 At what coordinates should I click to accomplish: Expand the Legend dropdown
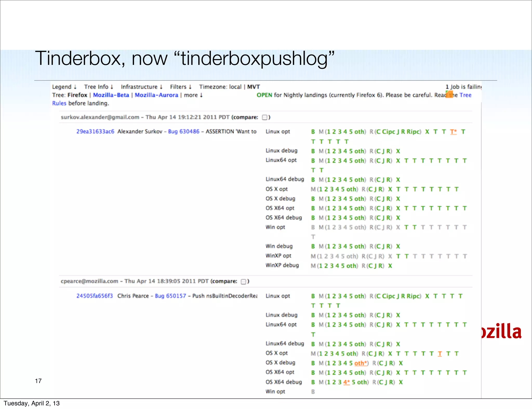[64, 87]
